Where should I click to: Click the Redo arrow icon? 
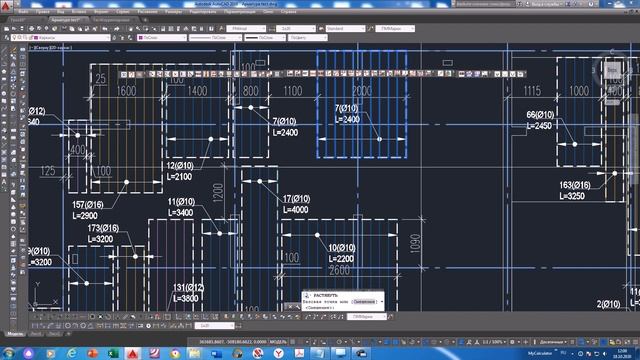pyautogui.click(x=117, y=29)
